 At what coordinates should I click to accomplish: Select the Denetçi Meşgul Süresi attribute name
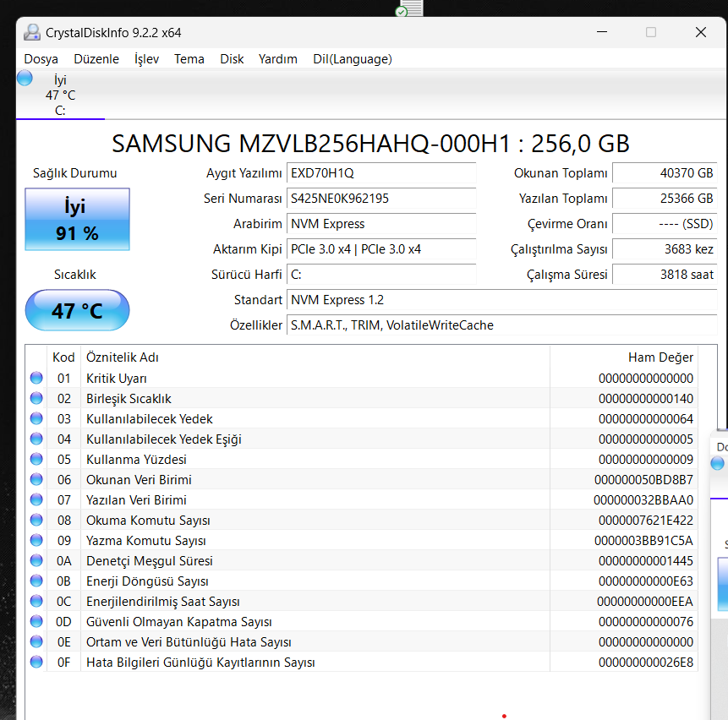pos(150,561)
